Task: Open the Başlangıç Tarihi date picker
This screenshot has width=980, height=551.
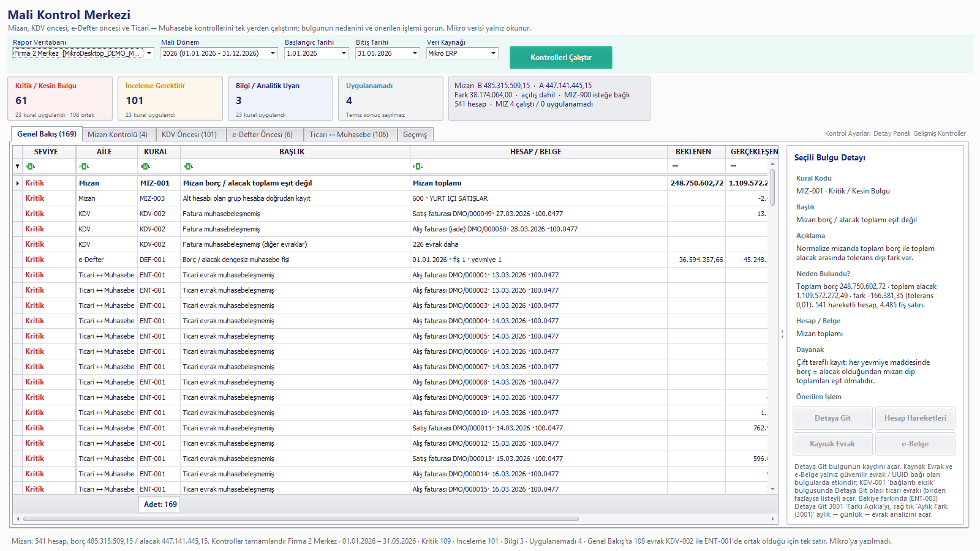Action: coord(344,53)
